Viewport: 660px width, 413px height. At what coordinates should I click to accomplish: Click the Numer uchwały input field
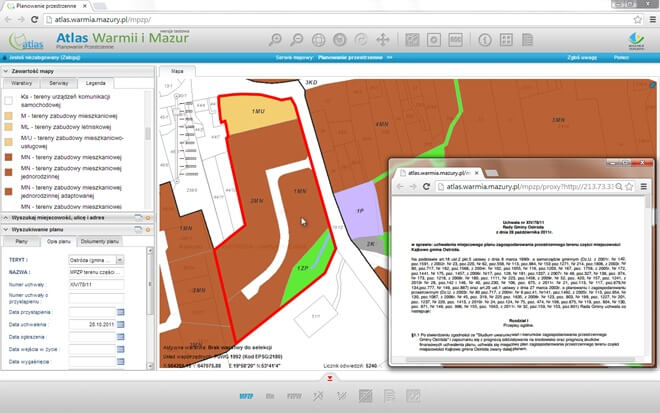coord(96,284)
